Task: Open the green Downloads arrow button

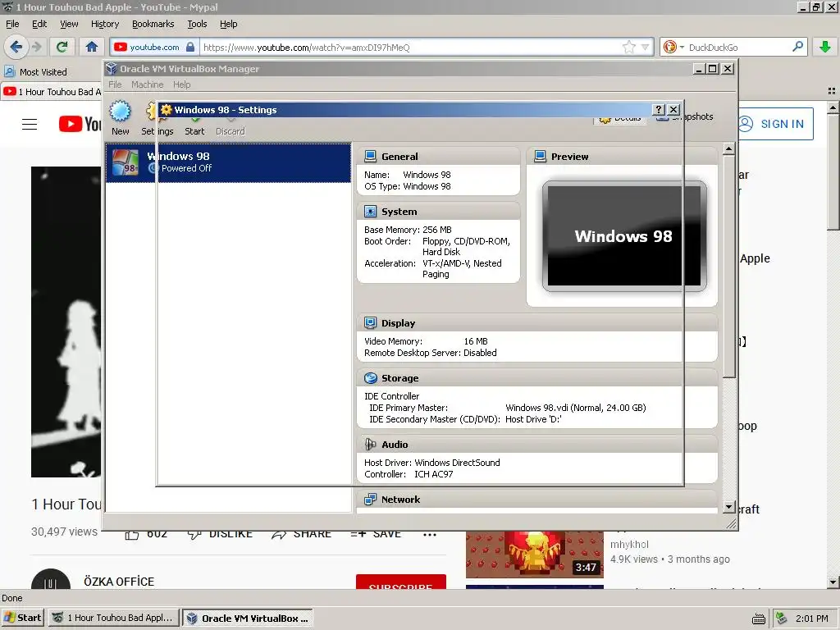Action: pos(825,47)
